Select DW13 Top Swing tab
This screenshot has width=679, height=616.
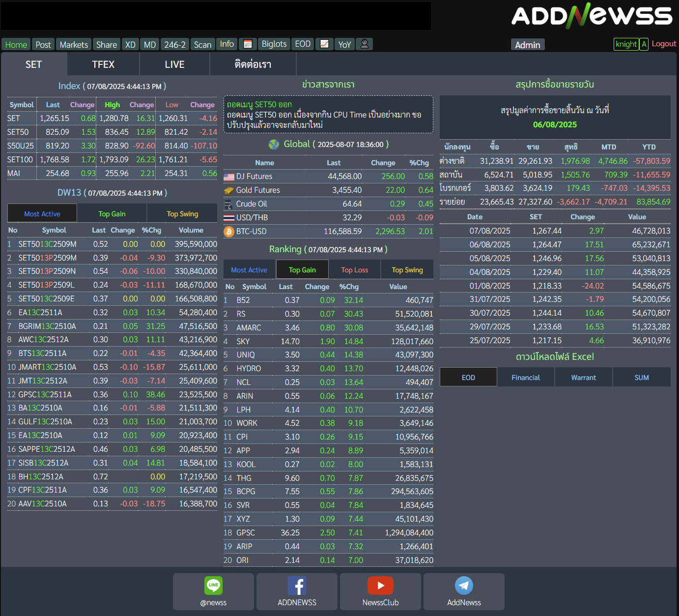[x=182, y=214]
